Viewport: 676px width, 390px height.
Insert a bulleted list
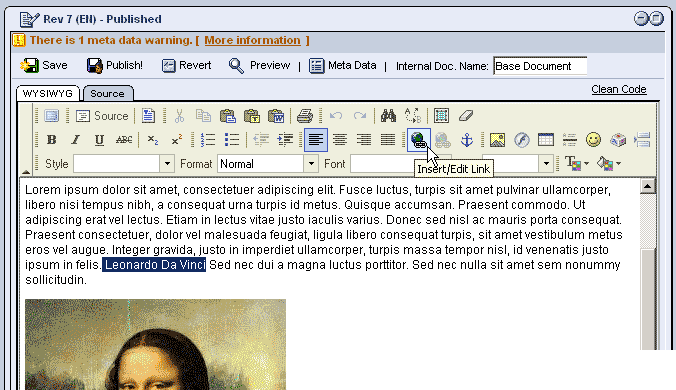point(232,140)
